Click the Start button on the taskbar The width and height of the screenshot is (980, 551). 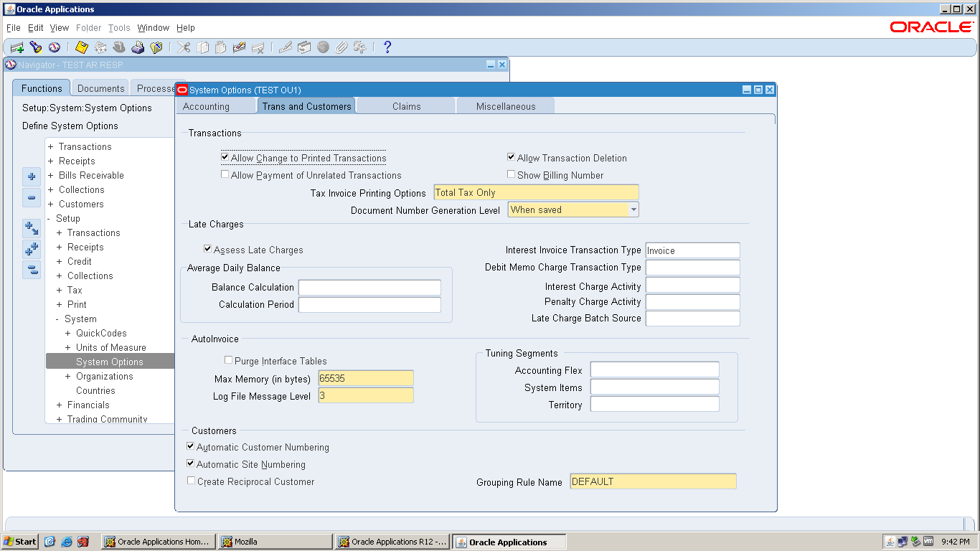[19, 541]
